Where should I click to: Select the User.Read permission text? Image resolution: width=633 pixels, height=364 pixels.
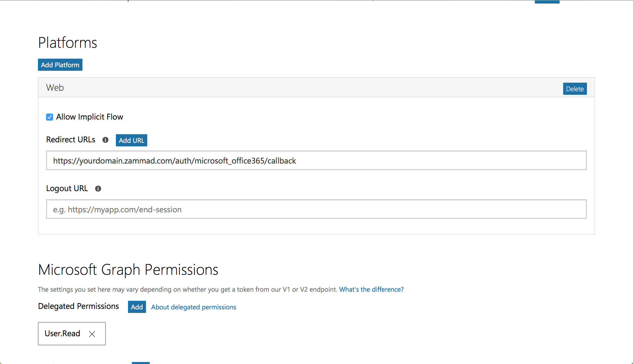(62, 333)
